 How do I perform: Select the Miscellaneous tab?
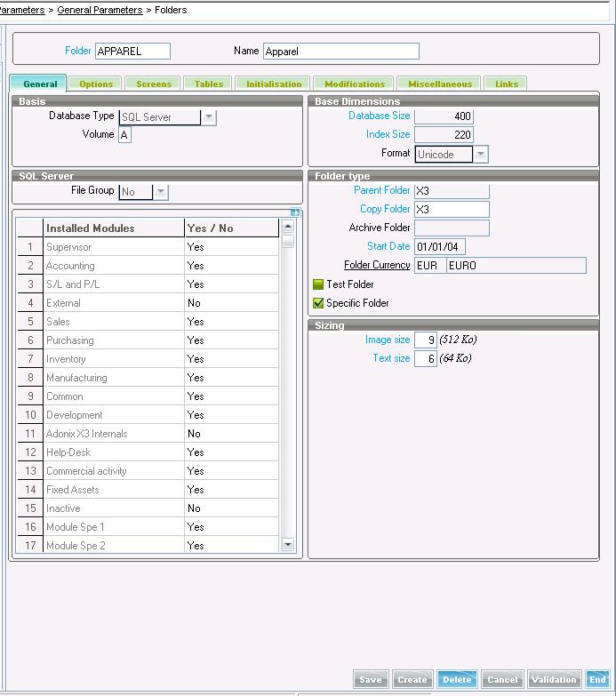440,84
